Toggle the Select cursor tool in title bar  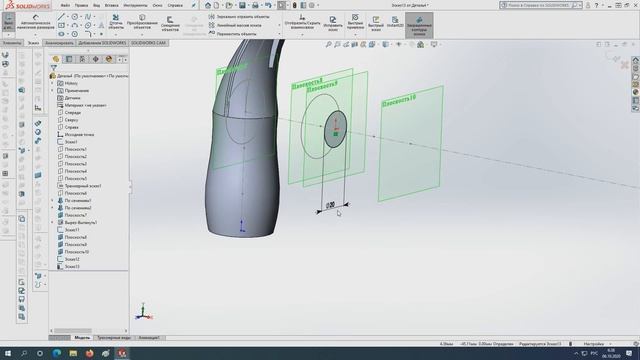tap(281, 5)
